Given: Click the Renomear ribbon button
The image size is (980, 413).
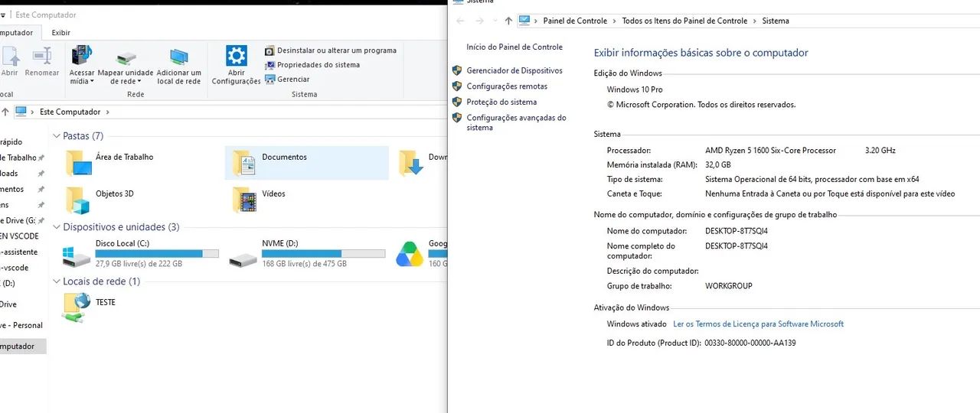Looking at the screenshot, I should 41,63.
